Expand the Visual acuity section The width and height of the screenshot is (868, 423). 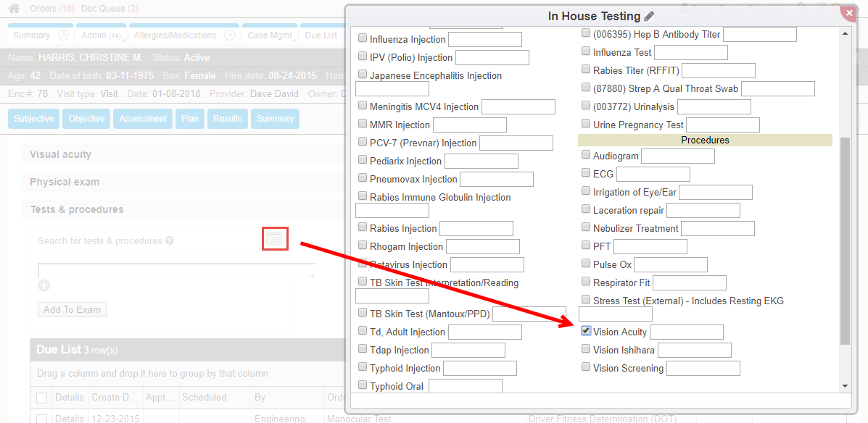point(61,154)
